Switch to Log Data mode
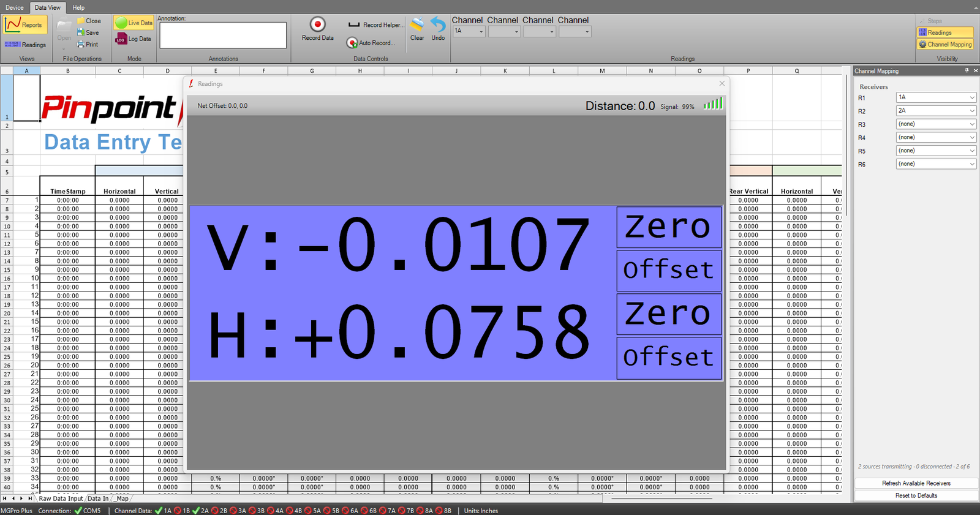This screenshot has height=515, width=980. pyautogui.click(x=134, y=39)
